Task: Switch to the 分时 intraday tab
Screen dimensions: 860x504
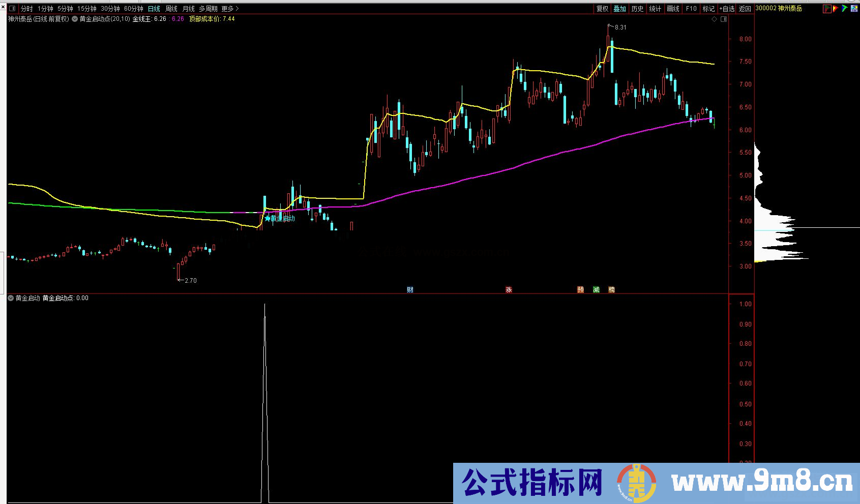Action: pos(26,9)
